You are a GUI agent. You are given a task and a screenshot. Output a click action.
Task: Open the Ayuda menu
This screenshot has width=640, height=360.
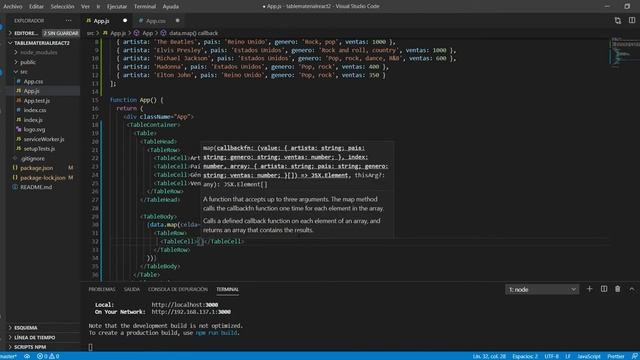[171, 6]
